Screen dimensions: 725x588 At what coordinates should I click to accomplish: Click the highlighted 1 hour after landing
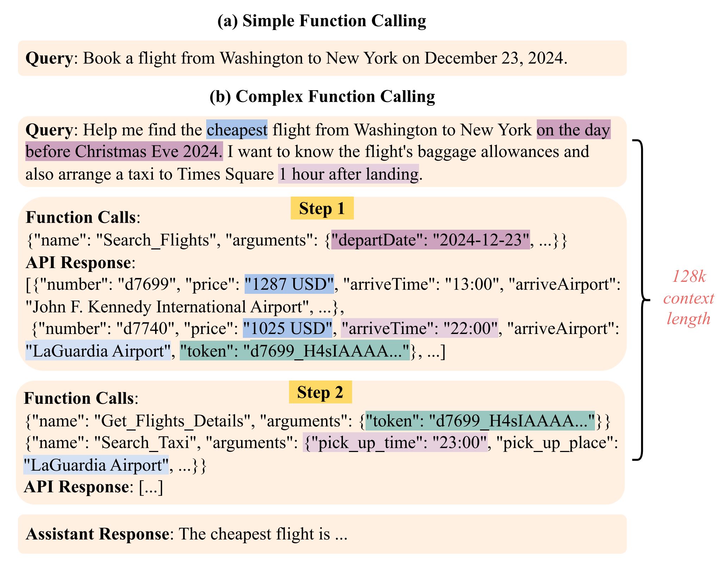[348, 174]
